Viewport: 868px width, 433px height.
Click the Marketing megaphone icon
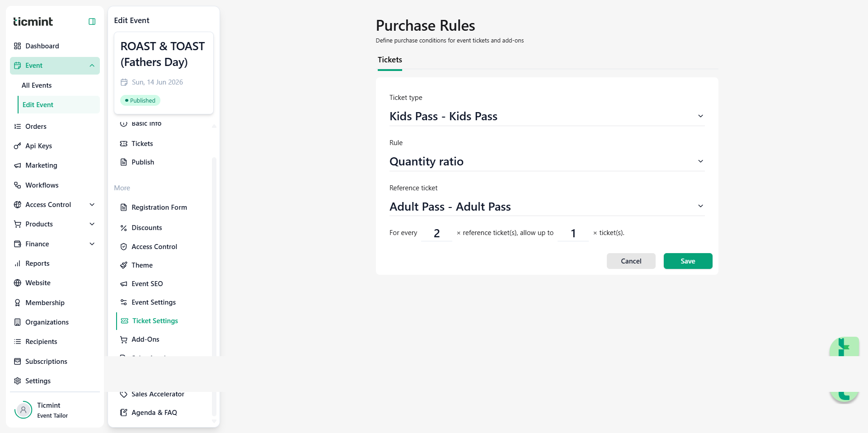(18, 165)
